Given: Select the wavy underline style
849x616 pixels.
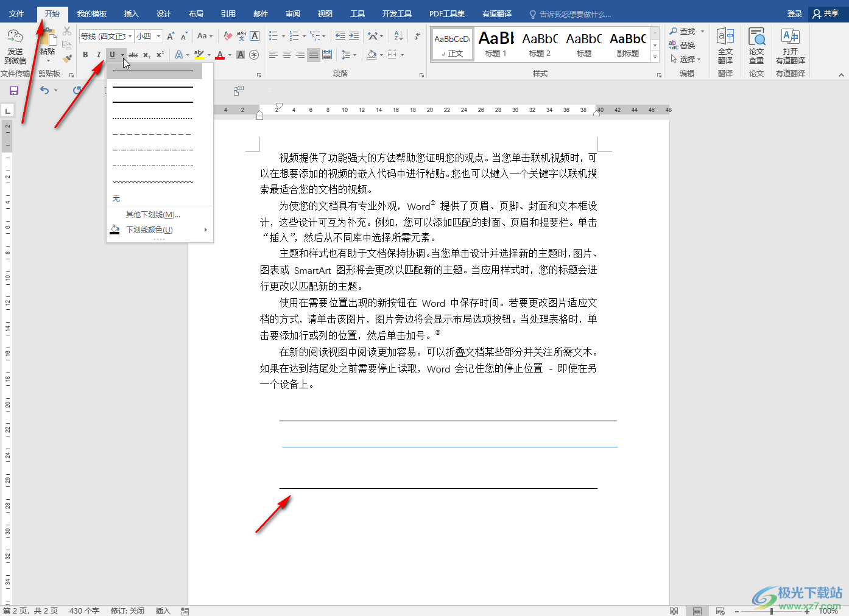Looking at the screenshot, I should (x=153, y=181).
